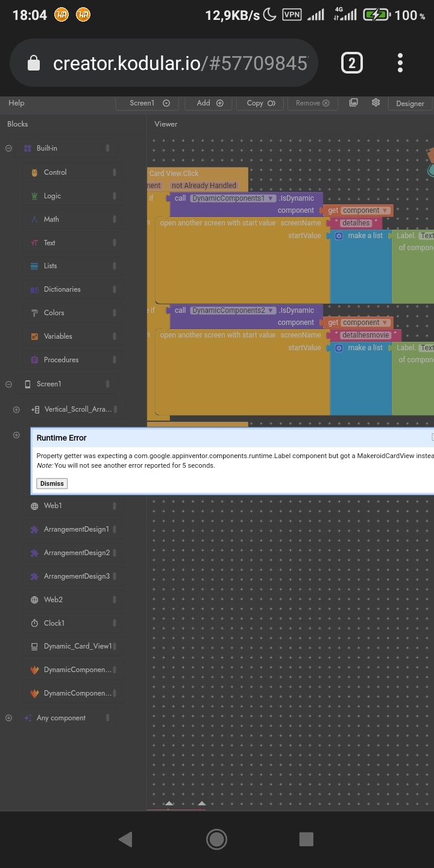434x868 pixels.
Task: Click the Procedures category icon
Action: click(x=34, y=360)
